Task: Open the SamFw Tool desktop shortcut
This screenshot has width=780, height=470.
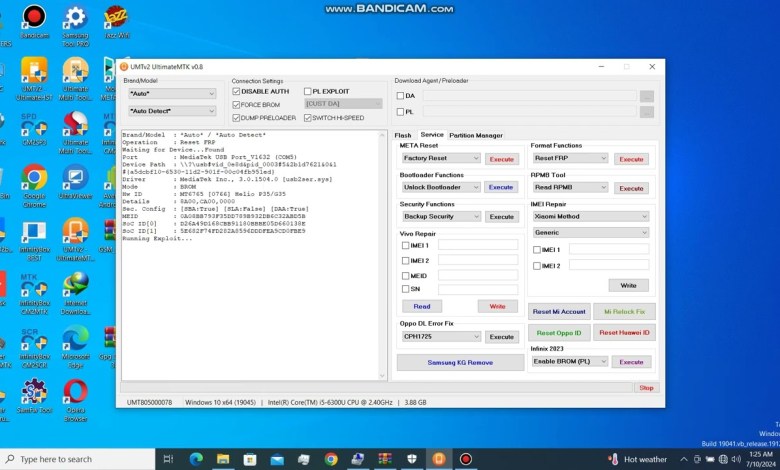Action: click(34, 396)
